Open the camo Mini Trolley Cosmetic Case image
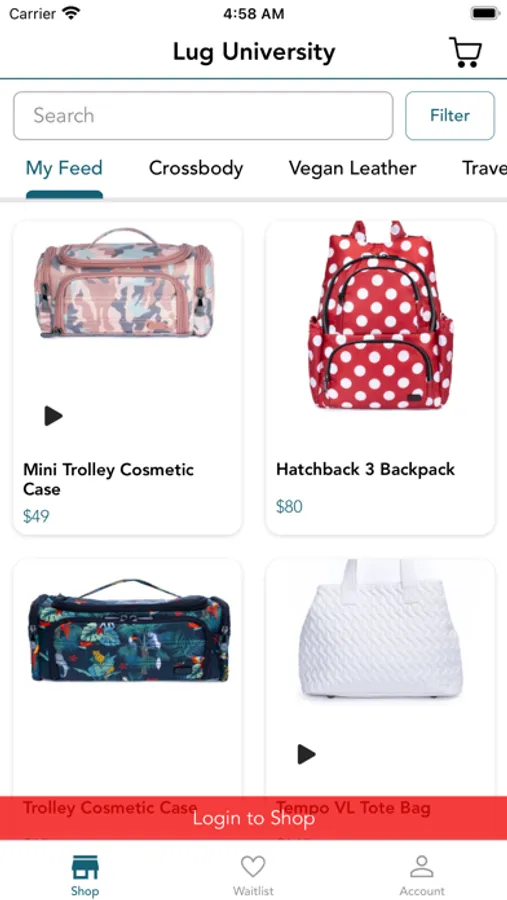 click(x=124, y=283)
